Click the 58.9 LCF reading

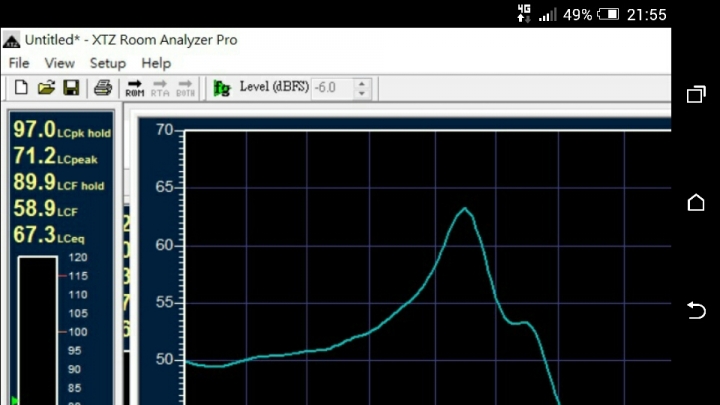(x=45, y=208)
